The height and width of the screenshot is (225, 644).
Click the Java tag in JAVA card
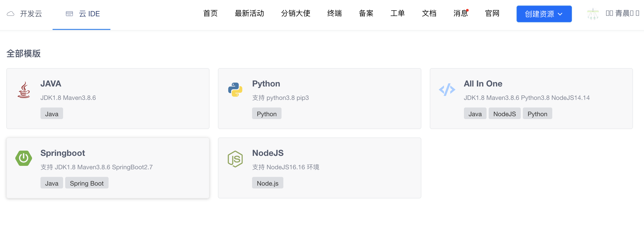[52, 114]
